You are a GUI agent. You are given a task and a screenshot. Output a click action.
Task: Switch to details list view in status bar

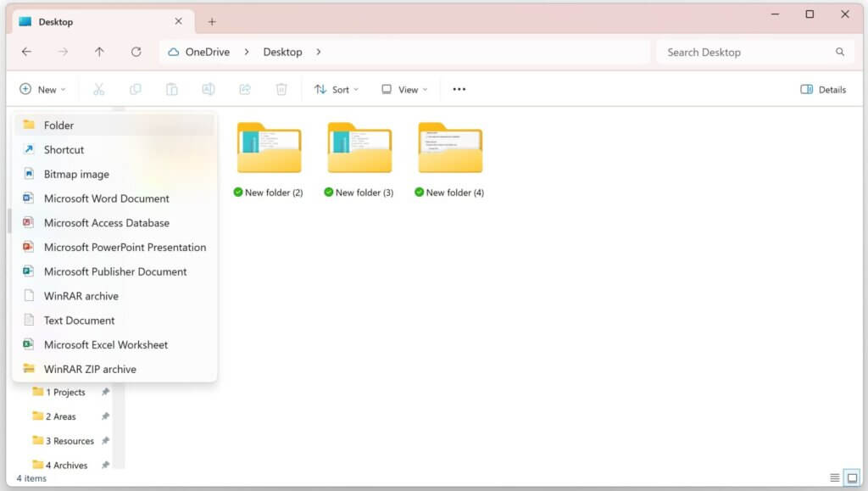pos(835,477)
